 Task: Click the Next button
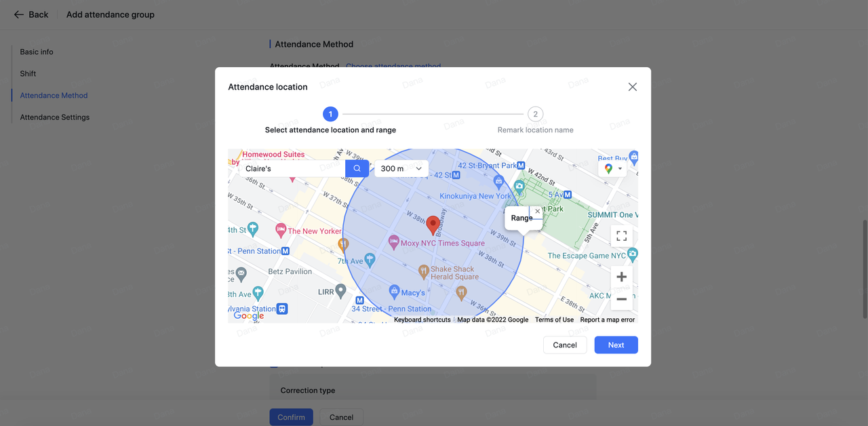click(616, 345)
